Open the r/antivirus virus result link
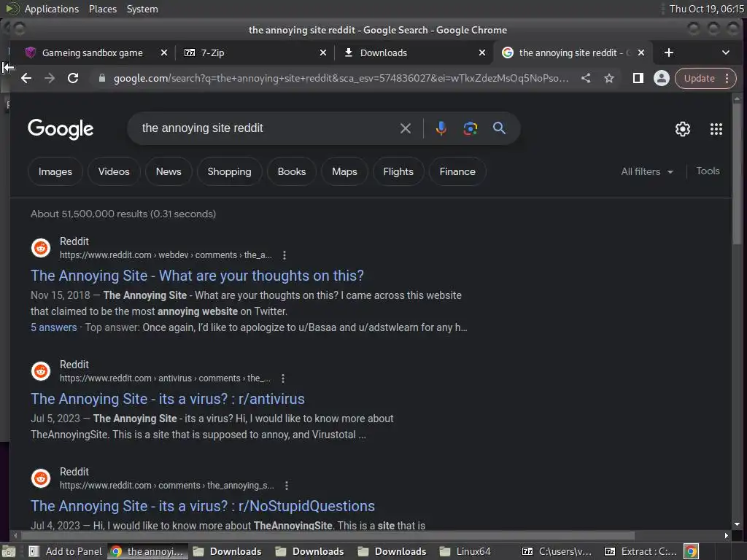747x560 pixels. (x=168, y=399)
